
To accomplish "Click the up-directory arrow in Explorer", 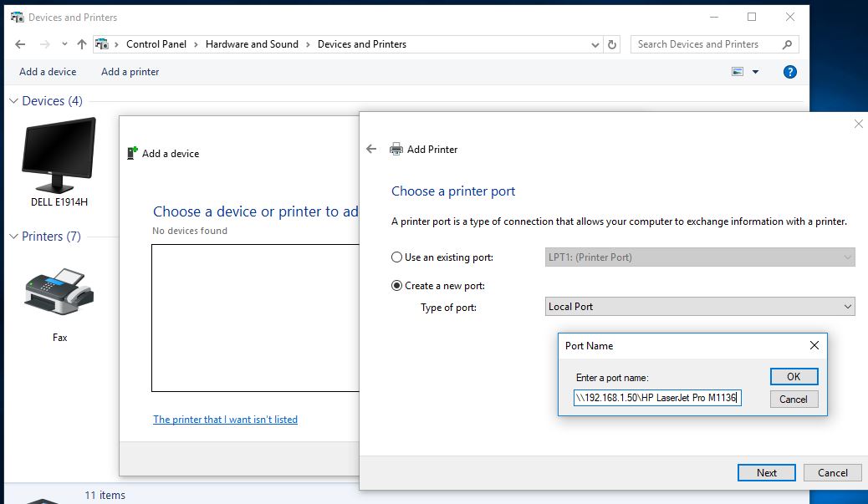I will pos(81,44).
